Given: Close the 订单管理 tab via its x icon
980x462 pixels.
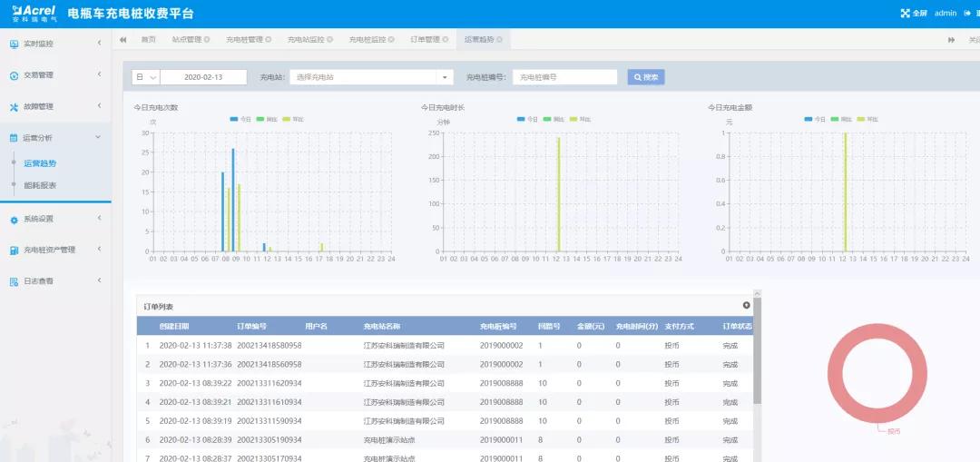Looking at the screenshot, I should (x=446, y=40).
